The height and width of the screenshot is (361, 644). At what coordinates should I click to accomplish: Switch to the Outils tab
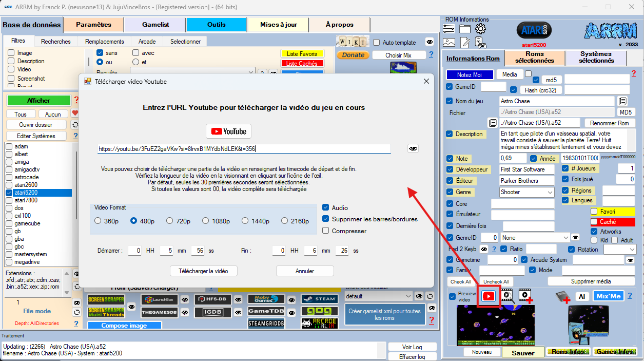216,25
